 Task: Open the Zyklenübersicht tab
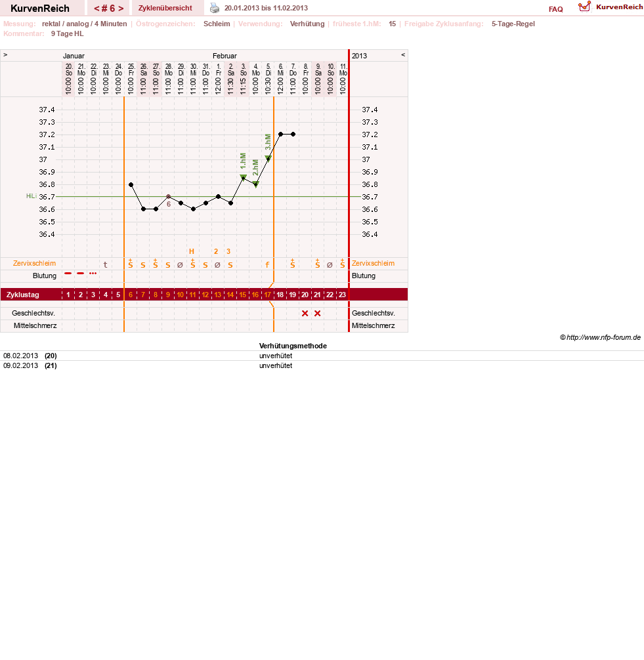(165, 8)
